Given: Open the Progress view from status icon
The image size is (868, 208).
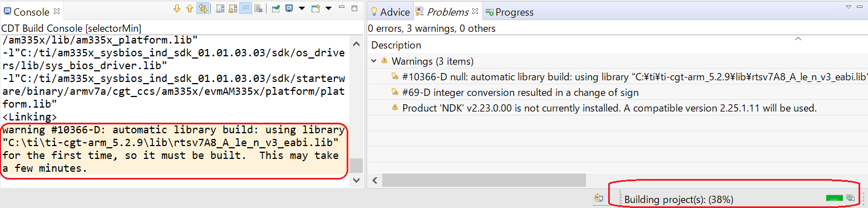Looking at the screenshot, I should [851, 198].
